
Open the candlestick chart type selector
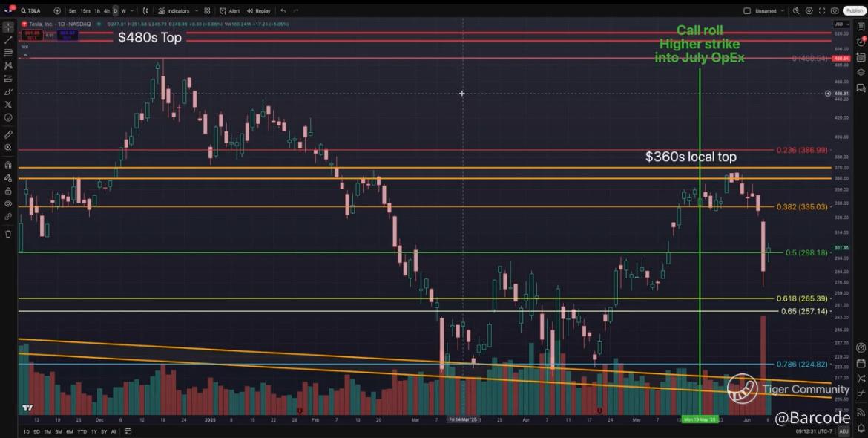[x=145, y=10]
